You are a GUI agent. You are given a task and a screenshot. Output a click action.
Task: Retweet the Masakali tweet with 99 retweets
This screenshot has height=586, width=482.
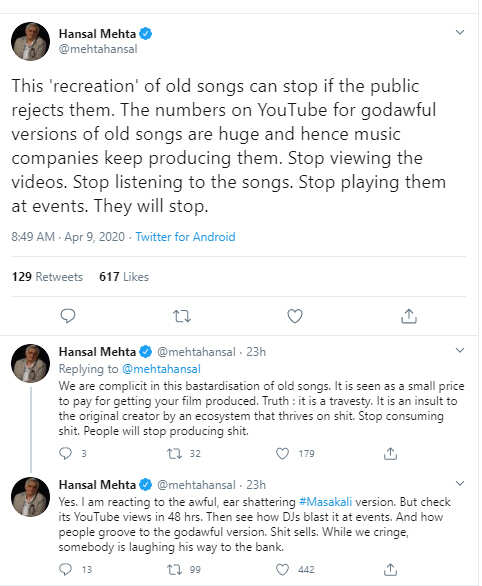click(174, 570)
